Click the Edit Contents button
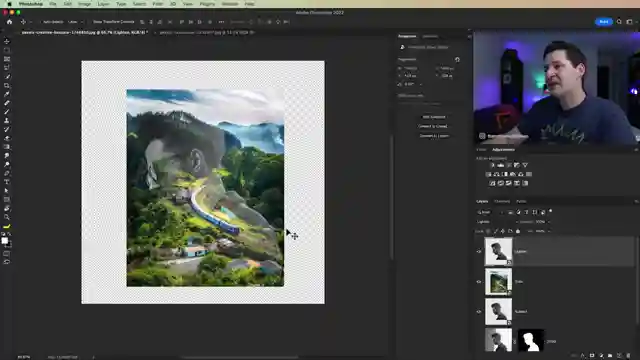The image size is (640, 360). point(434,117)
